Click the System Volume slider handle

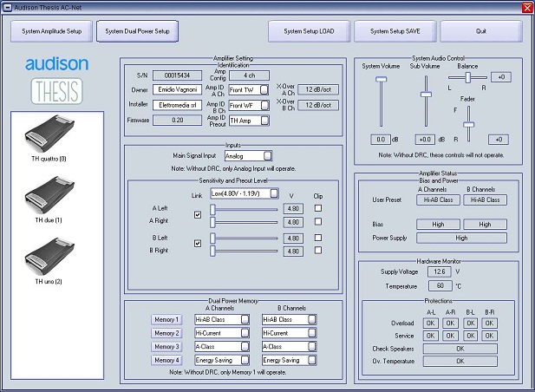pos(382,79)
